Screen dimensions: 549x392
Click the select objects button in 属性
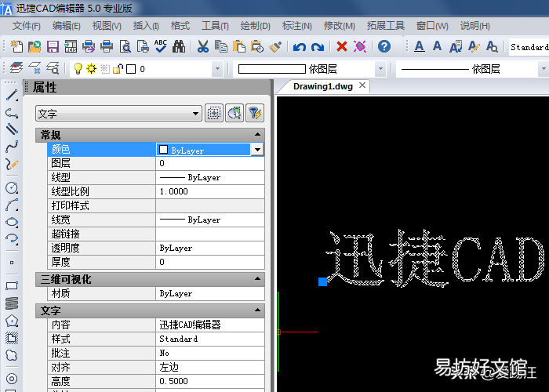[214, 113]
